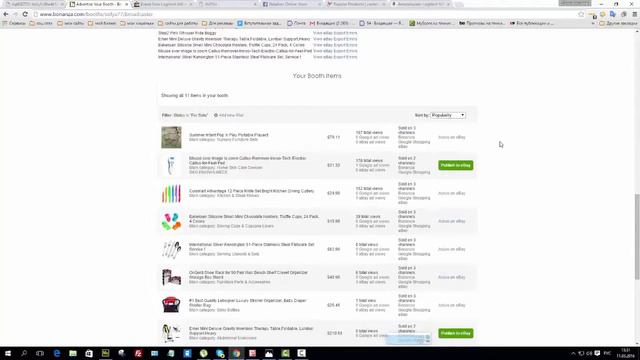
Task: Click the page vertical scrollbar thumb
Action: [637, 237]
